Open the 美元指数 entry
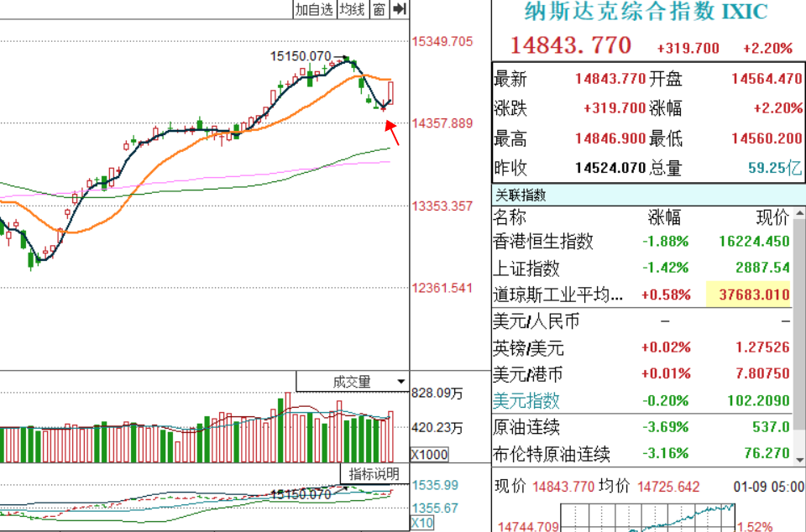806x532 pixels. [526, 400]
